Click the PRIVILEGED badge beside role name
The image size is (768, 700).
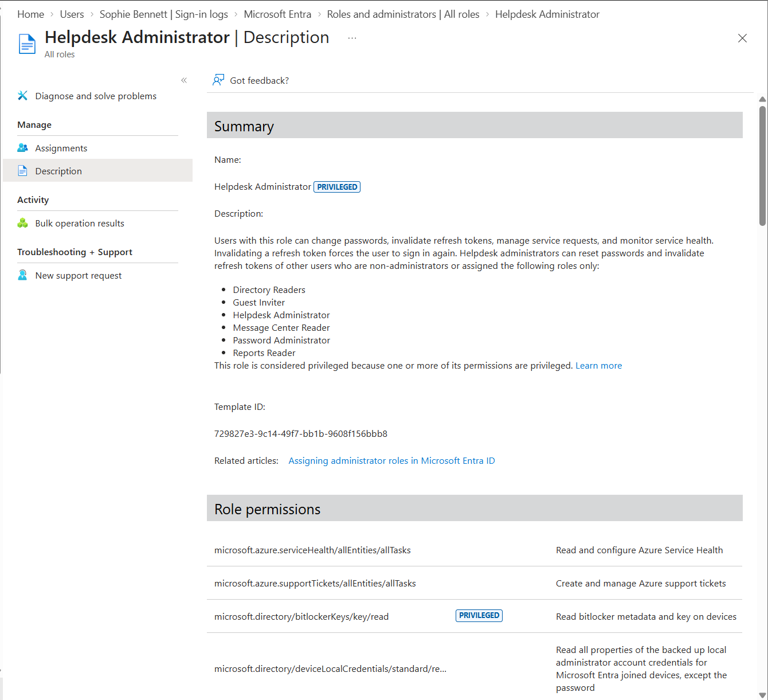coord(337,187)
